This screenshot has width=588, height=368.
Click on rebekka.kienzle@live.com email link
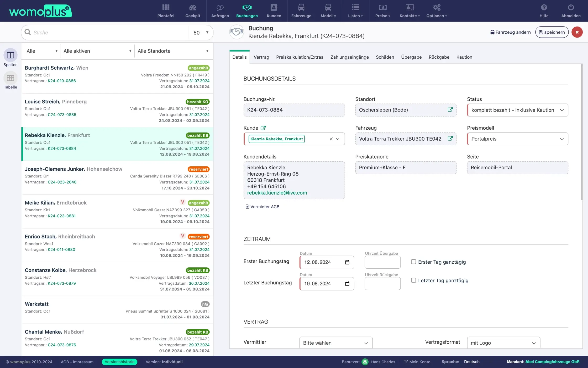tap(277, 192)
